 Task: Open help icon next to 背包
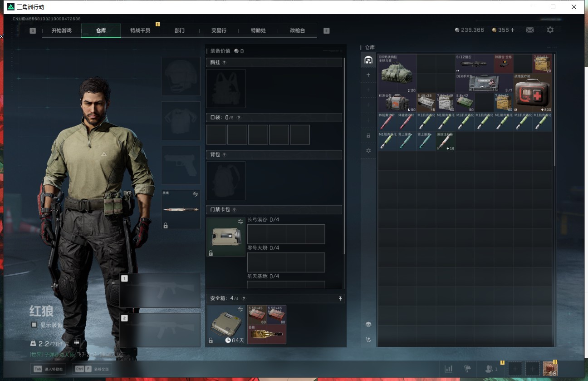(x=224, y=155)
